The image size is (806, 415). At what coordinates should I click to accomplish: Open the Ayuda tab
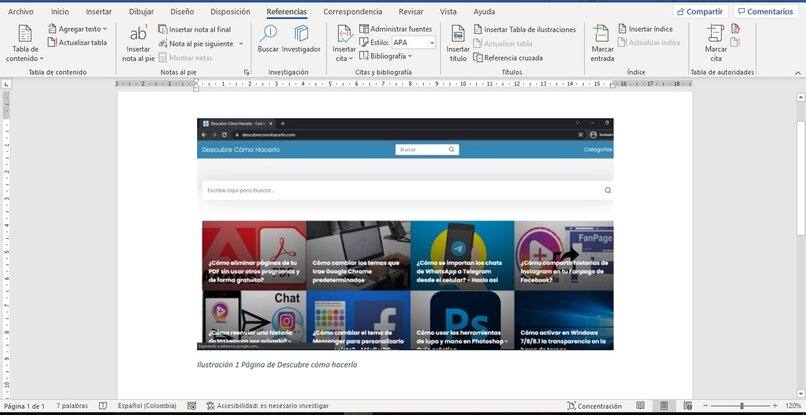pos(484,11)
